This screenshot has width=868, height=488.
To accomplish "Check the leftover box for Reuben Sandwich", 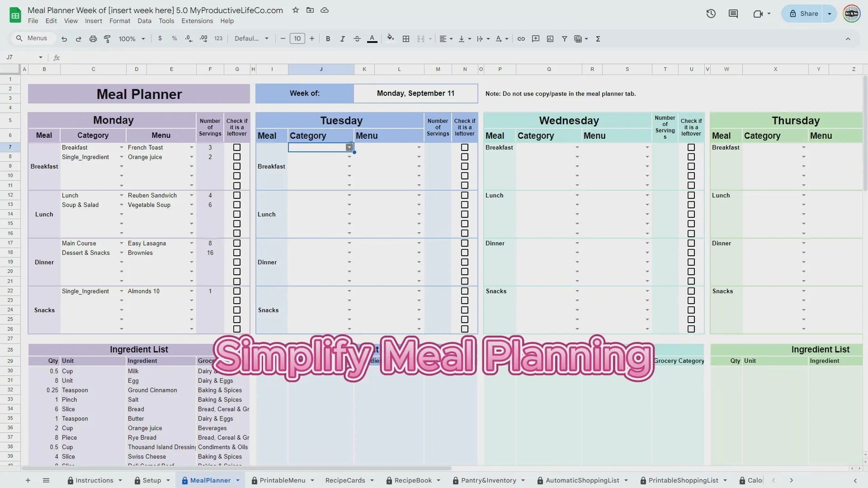I will 237,195.
